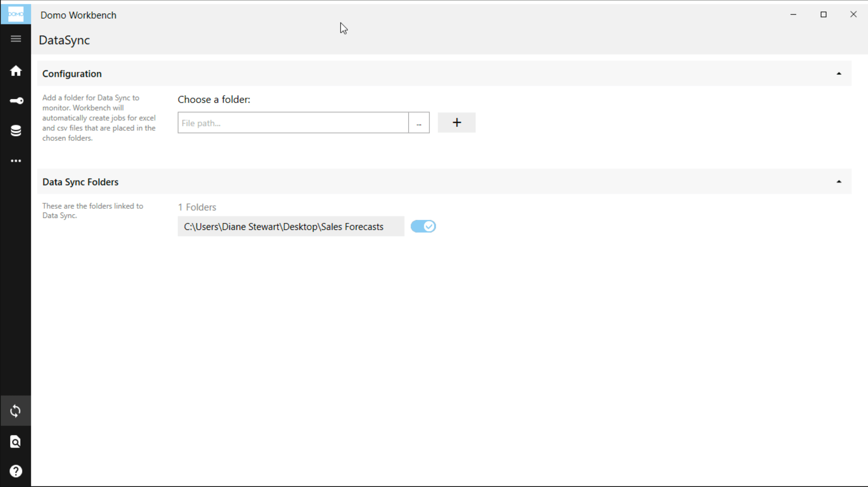Click the plus add folder button
This screenshot has height=487, width=868.
point(456,123)
